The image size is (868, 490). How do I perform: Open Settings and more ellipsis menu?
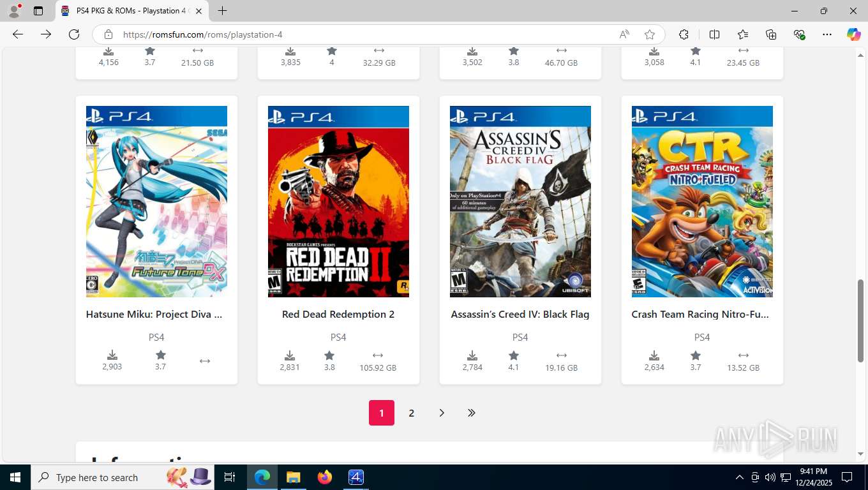(827, 34)
